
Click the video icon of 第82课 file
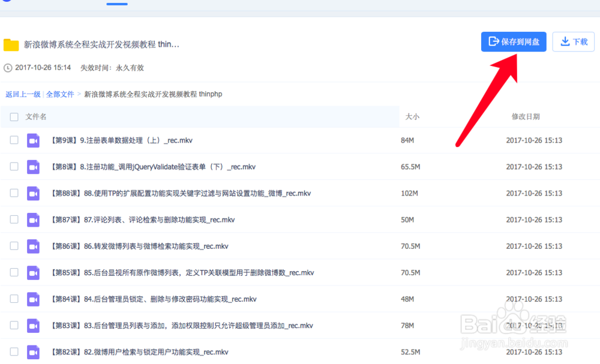coord(33,352)
